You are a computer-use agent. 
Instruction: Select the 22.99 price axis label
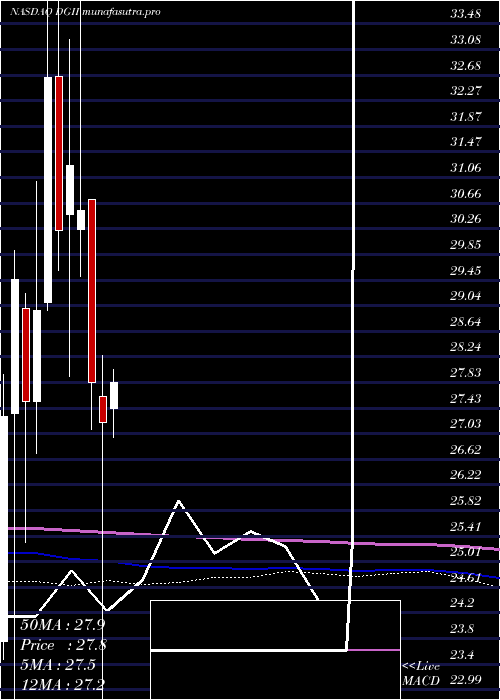pyautogui.click(x=465, y=680)
